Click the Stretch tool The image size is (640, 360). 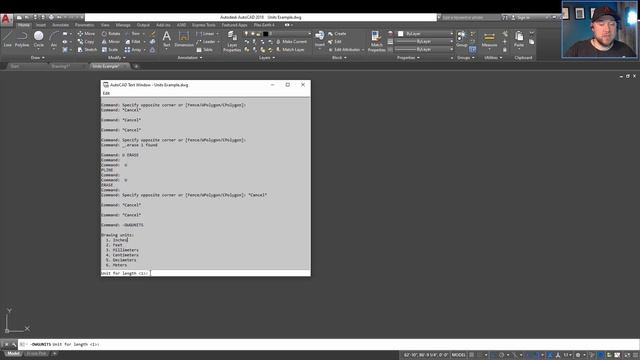[x=87, y=50]
